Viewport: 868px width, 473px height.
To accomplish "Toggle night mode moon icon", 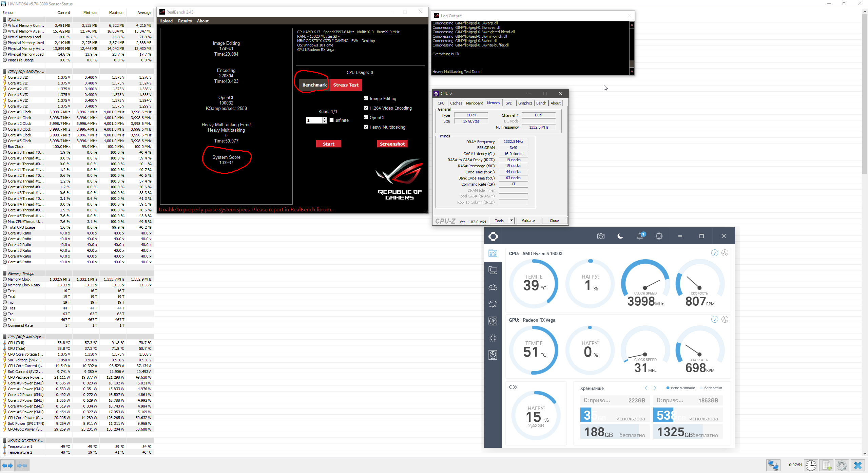I will [x=620, y=236].
